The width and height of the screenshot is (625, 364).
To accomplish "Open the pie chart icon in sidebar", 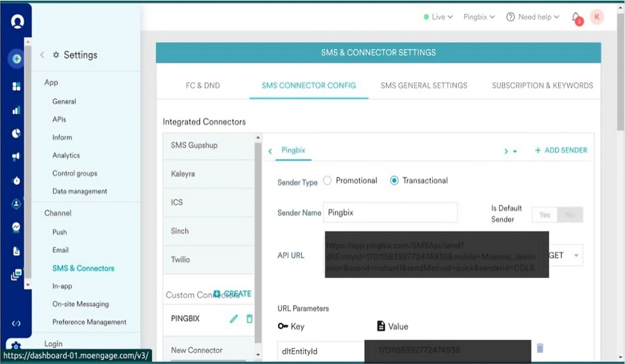I will [x=17, y=133].
